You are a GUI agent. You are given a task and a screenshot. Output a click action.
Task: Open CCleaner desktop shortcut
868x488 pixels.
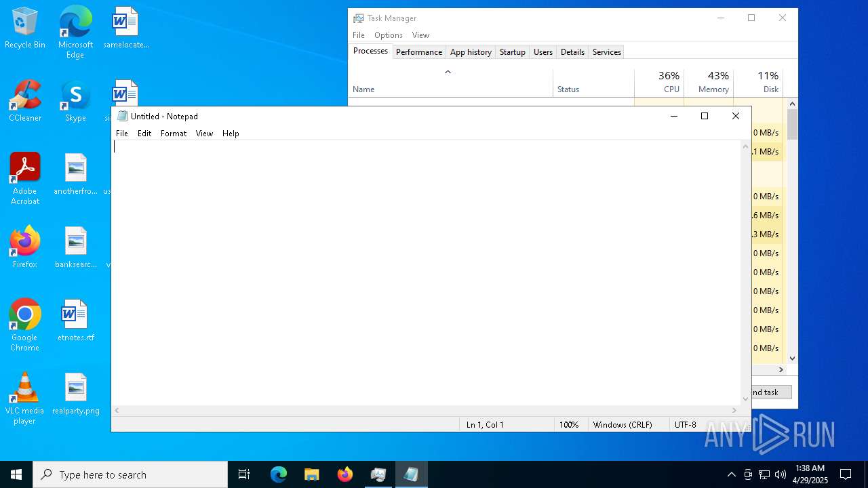click(x=25, y=102)
